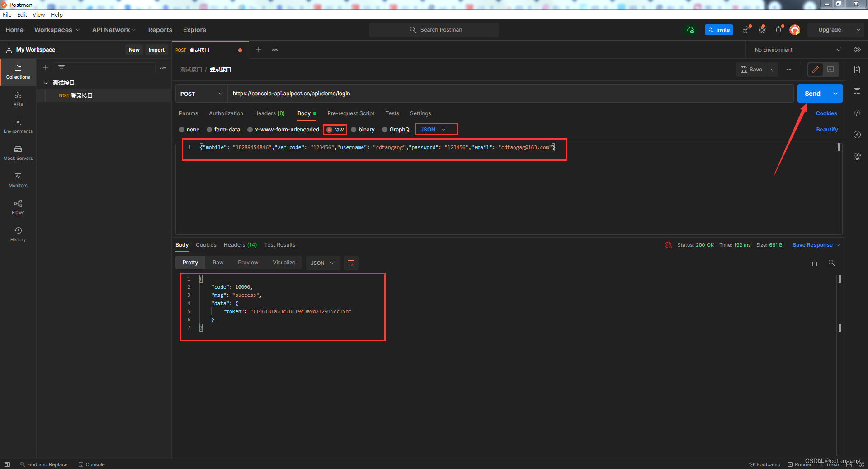Open the response Test Results tab
868x469 pixels.
pos(280,245)
